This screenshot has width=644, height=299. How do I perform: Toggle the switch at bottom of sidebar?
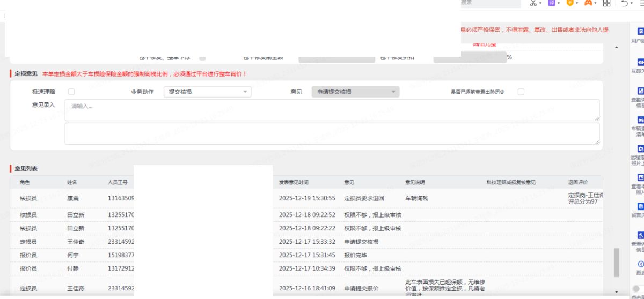click(x=636, y=288)
